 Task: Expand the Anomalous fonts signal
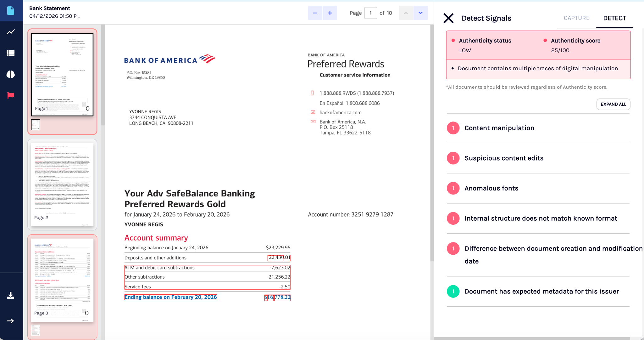[x=538, y=188]
